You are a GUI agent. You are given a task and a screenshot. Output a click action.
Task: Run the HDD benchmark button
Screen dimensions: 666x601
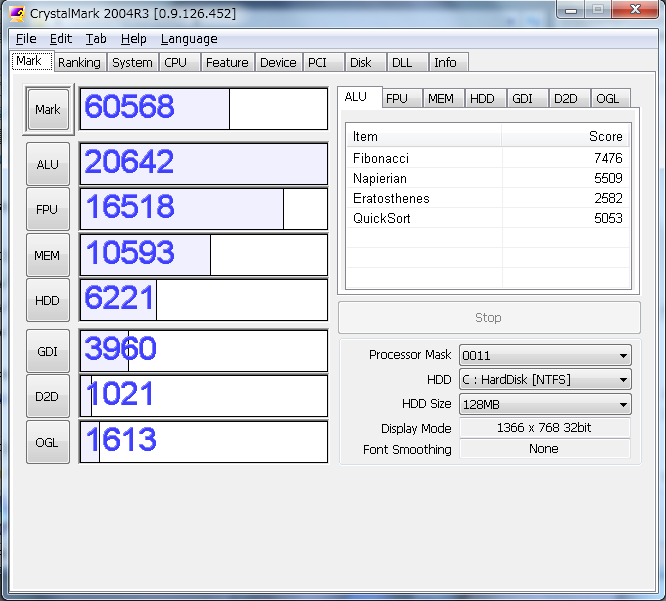(48, 300)
